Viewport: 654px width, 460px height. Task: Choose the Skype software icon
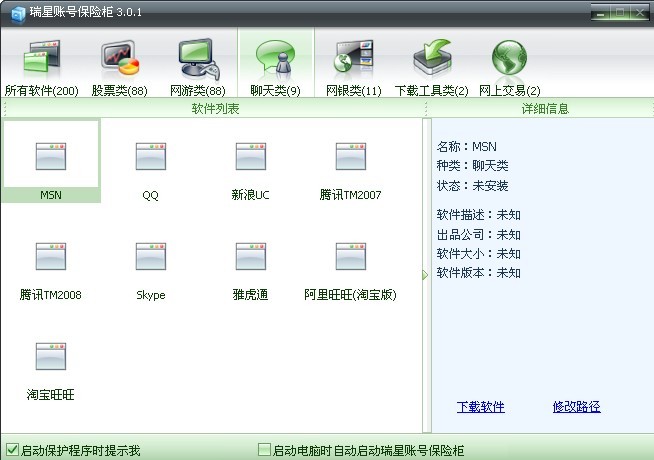(151, 256)
